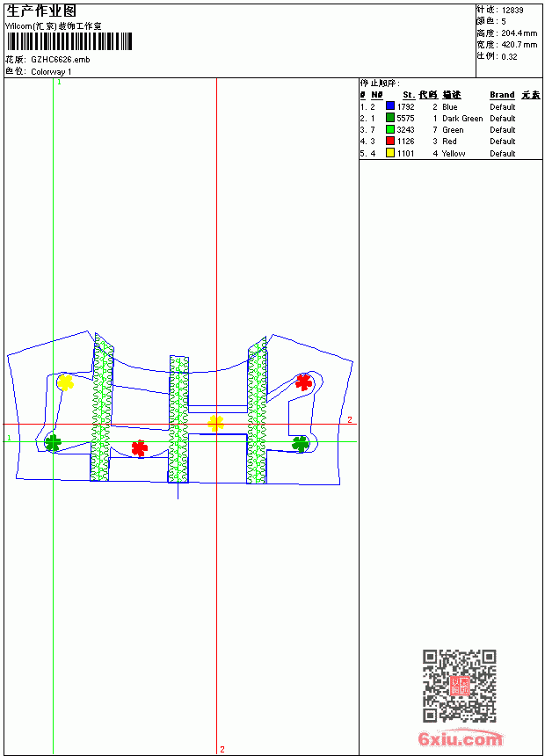545x756 pixels.
Task: Select the yellow thread color swatch
Action: (x=390, y=153)
